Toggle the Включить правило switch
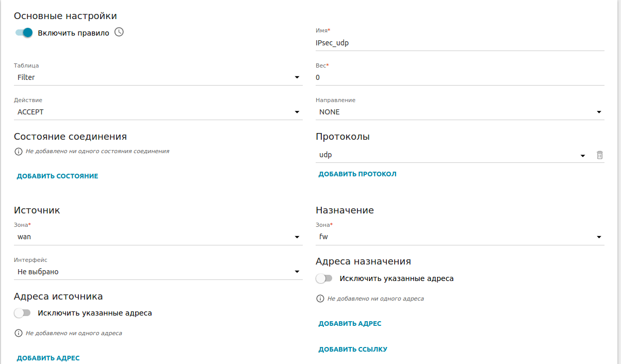621x364 pixels. 24,33
